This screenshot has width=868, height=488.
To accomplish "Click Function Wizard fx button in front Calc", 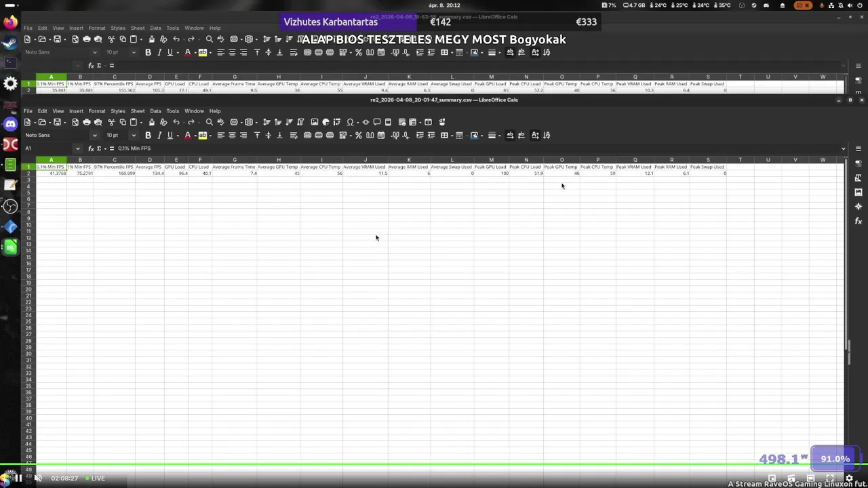I will 91,148.
